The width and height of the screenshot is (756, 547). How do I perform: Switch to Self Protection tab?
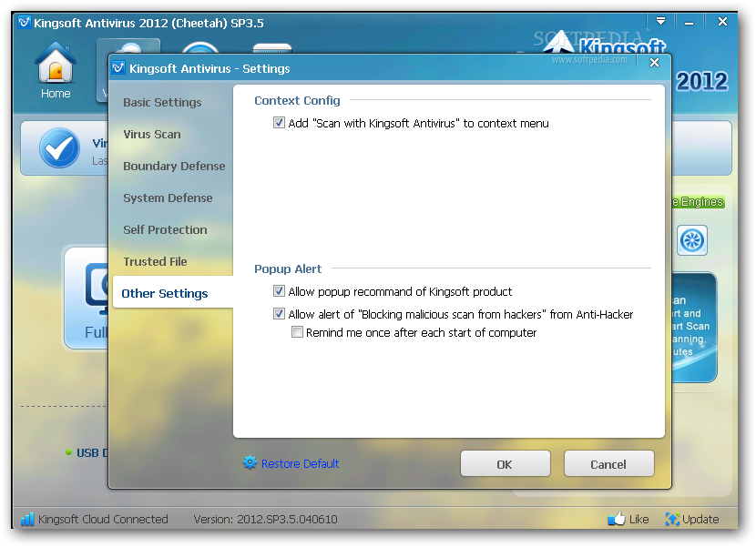tap(165, 229)
